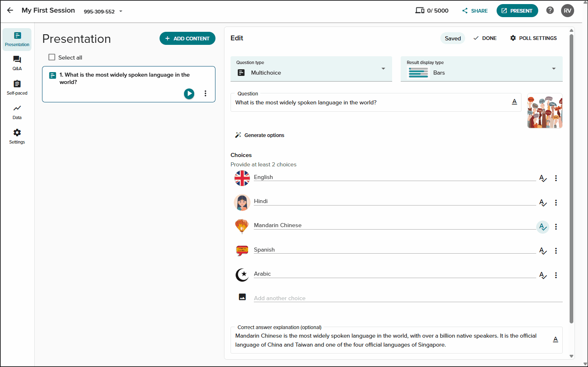
Task: Click the question image thumbnail of raised hands
Action: click(x=545, y=111)
